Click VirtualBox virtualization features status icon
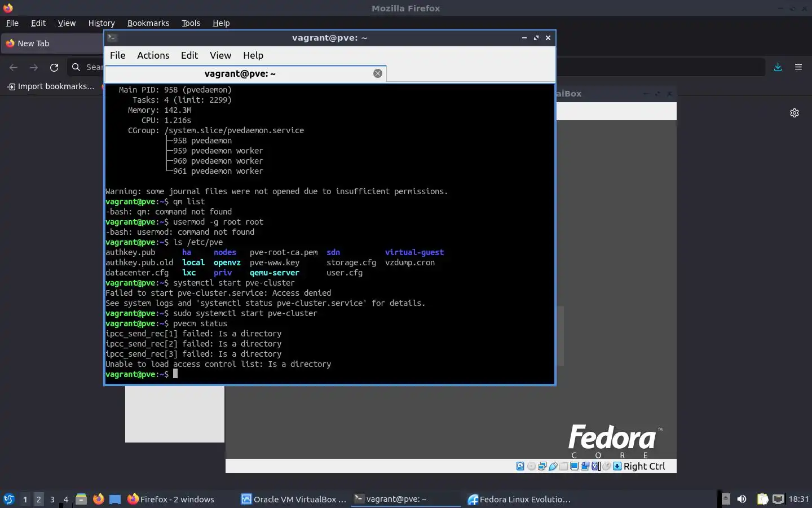812x508 pixels. coord(595,466)
